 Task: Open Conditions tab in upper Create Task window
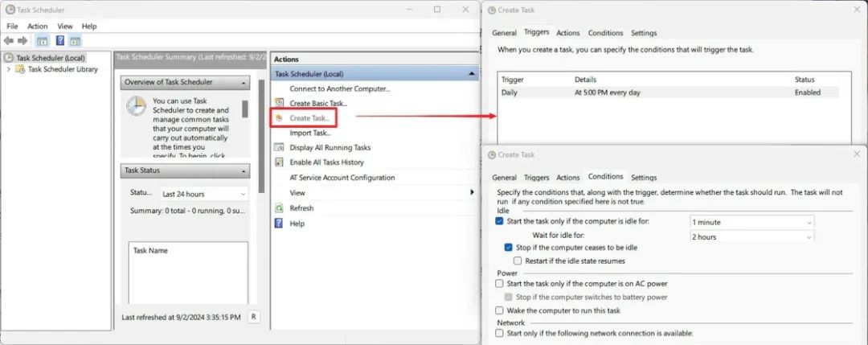606,33
